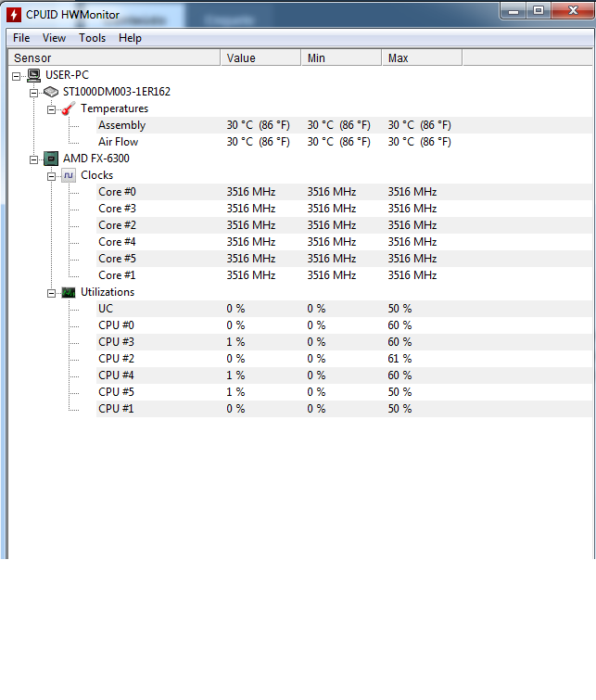Select the Core #3 clock row

point(344,209)
